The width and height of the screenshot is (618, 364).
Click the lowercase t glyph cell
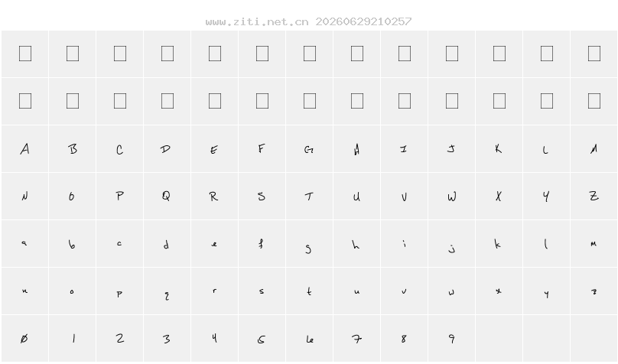point(310,291)
